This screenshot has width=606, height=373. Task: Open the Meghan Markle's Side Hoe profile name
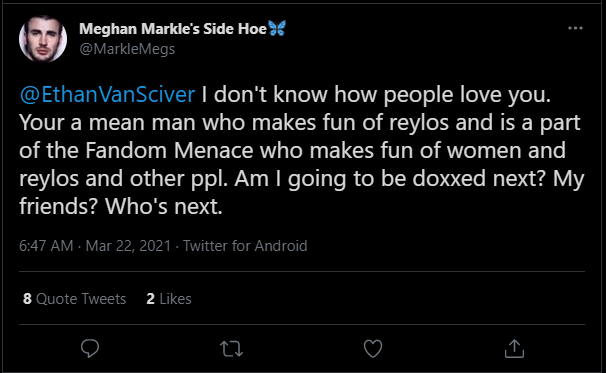173,29
